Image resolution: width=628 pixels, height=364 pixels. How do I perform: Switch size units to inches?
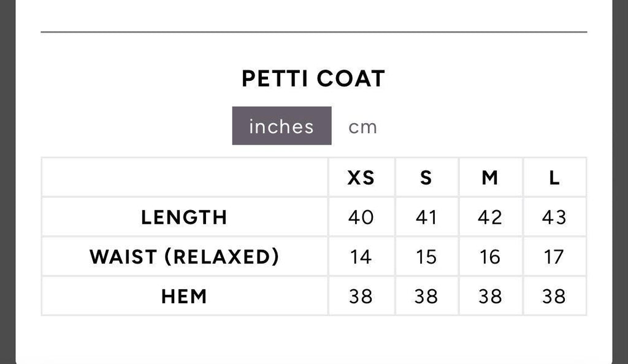[x=281, y=126]
